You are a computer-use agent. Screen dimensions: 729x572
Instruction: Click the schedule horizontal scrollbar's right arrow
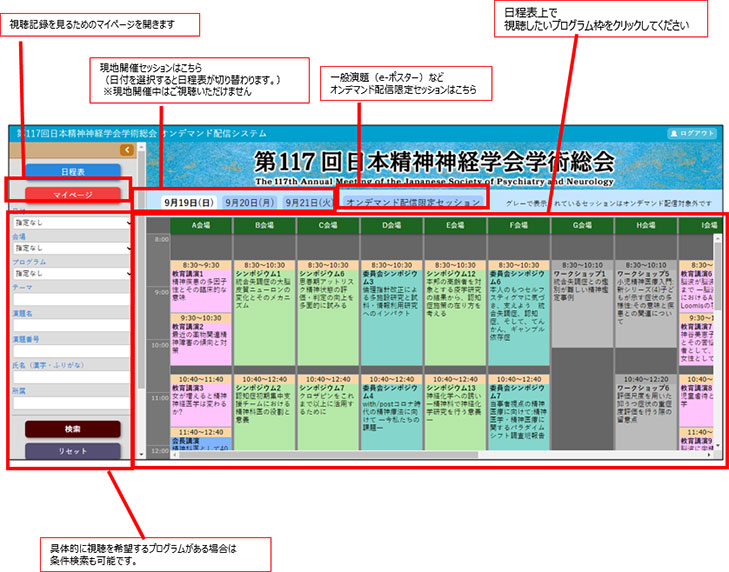click(709, 455)
